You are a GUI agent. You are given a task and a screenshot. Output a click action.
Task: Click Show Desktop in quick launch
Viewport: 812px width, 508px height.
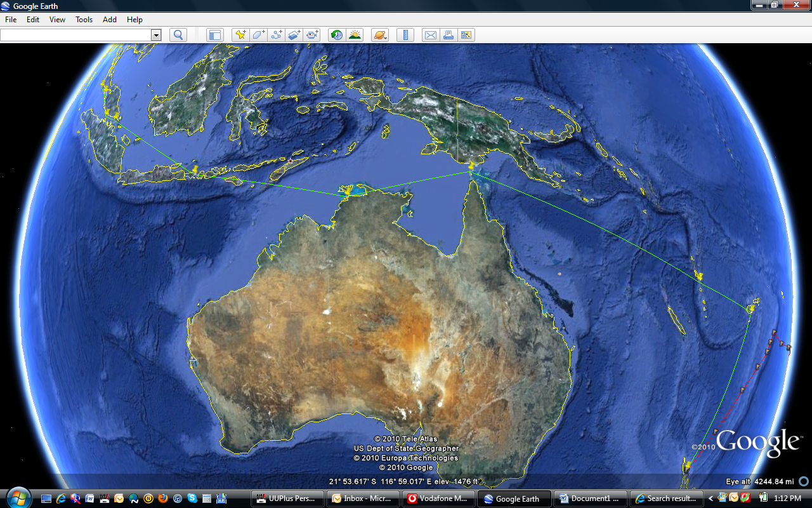click(x=46, y=498)
